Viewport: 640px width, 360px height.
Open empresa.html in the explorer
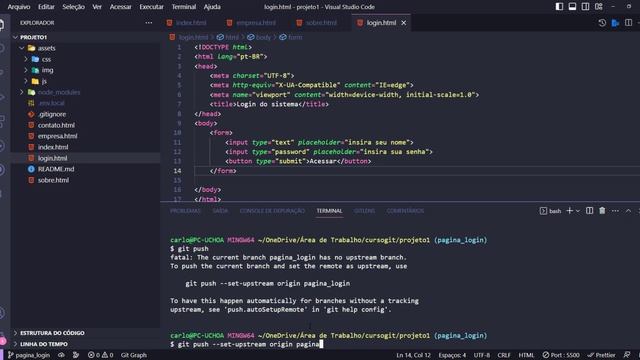(x=57, y=136)
